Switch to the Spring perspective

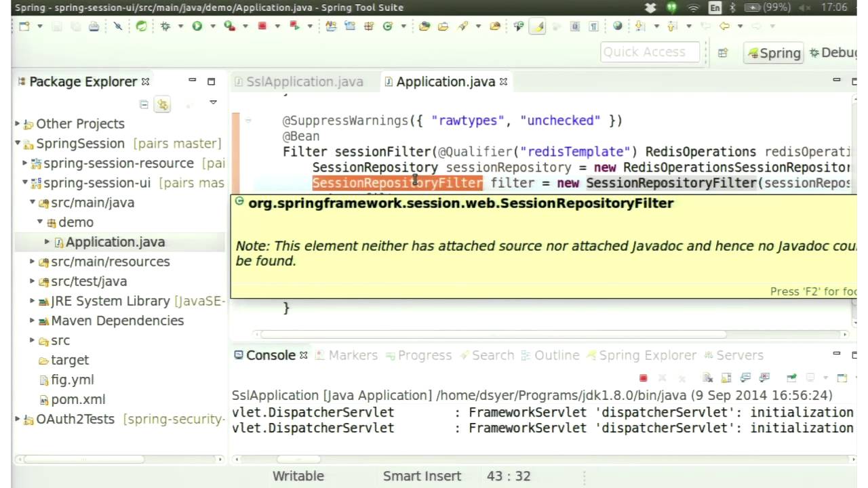773,53
